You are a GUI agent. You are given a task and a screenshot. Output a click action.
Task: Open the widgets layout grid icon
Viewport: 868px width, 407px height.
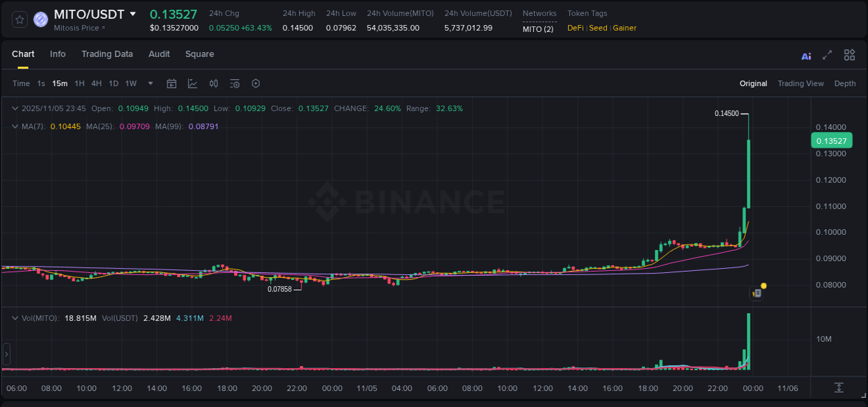tap(849, 54)
